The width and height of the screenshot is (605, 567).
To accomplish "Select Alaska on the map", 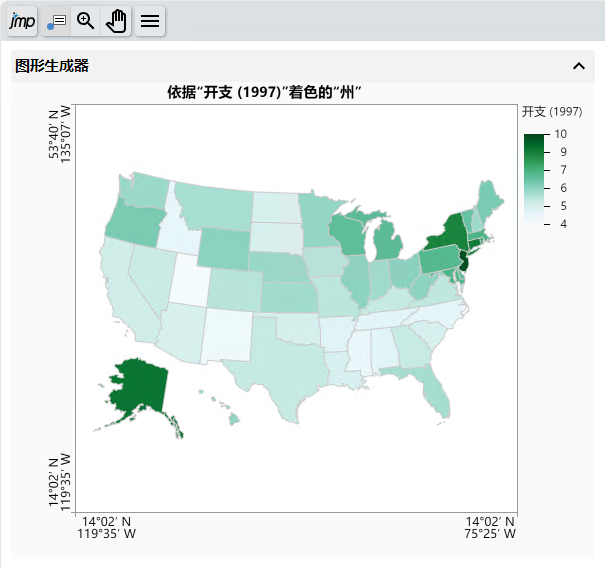I will [x=141, y=386].
